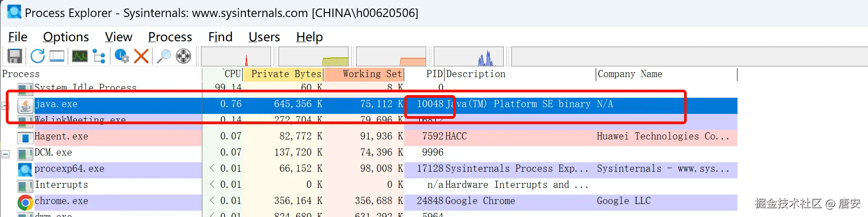Sort by the Company Name column header
Image resolution: width=868 pixels, height=217 pixels.
[667, 74]
